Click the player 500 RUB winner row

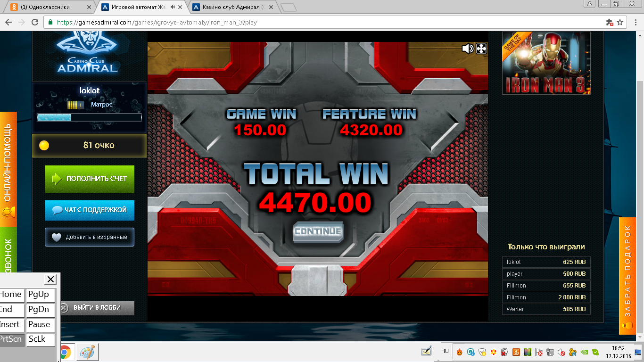tap(546, 274)
